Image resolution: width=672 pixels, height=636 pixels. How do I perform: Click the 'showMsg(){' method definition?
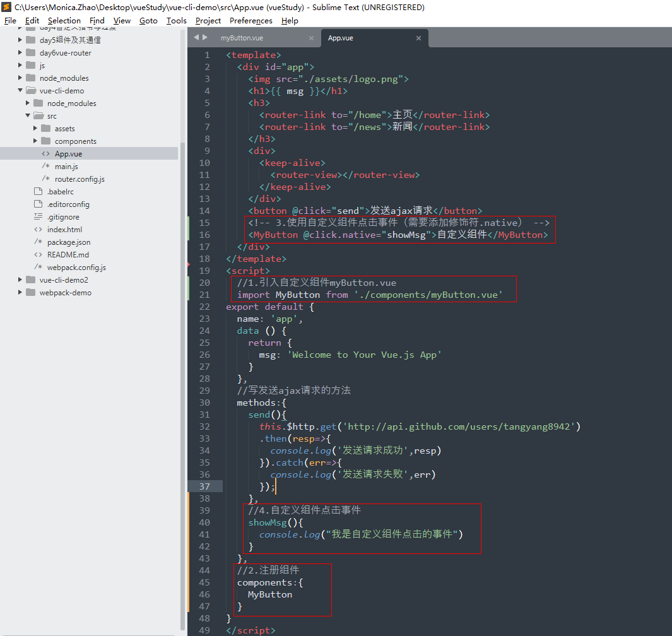(276, 522)
